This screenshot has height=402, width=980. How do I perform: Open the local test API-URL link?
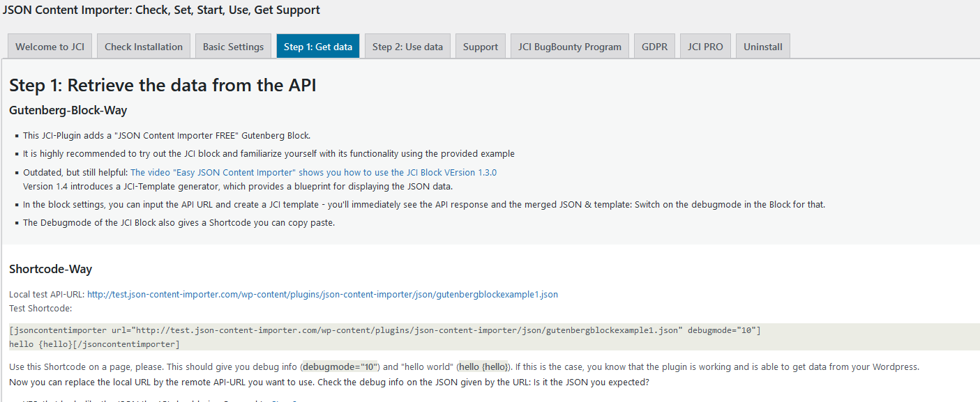(322, 294)
